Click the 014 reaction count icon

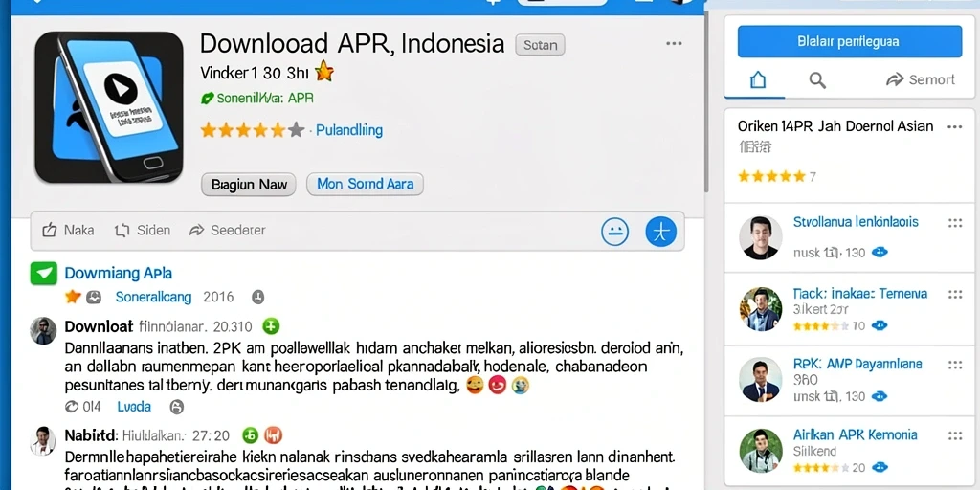coord(71,407)
